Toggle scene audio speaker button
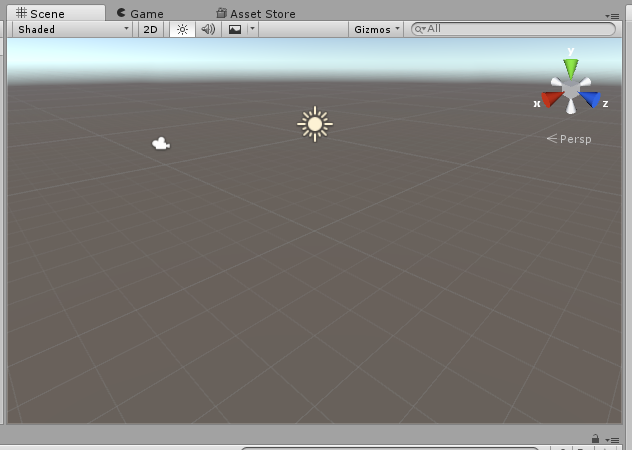The image size is (632, 450). coord(208,29)
